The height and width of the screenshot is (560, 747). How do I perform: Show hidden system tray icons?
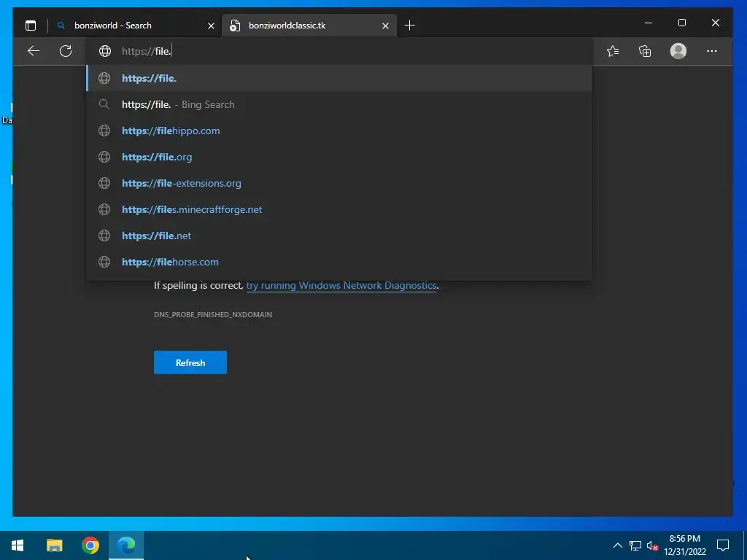click(617, 545)
